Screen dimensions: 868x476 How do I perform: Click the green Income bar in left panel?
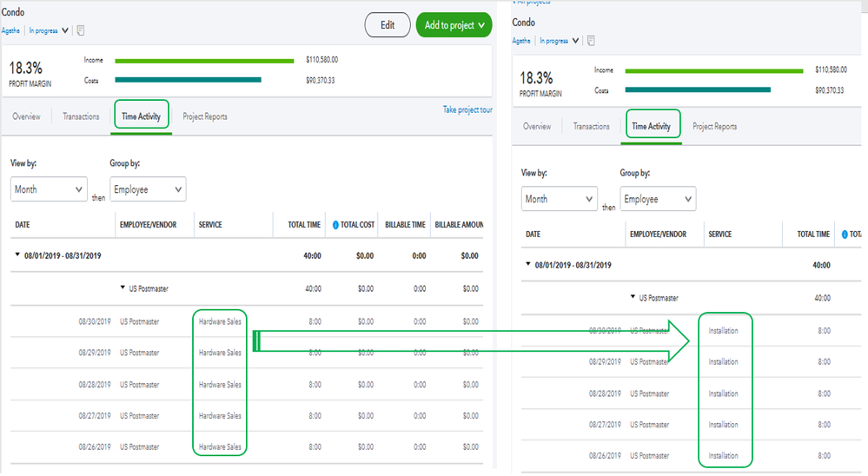[x=204, y=61]
